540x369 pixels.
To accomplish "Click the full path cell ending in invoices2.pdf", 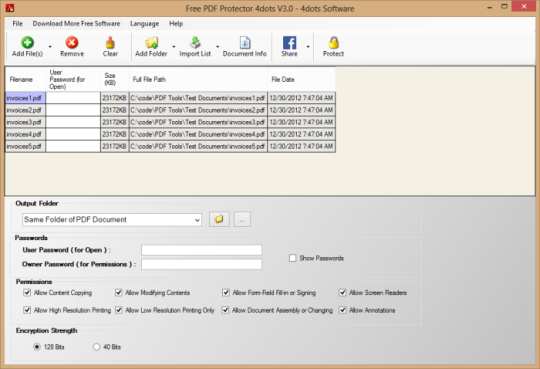I will pos(198,110).
